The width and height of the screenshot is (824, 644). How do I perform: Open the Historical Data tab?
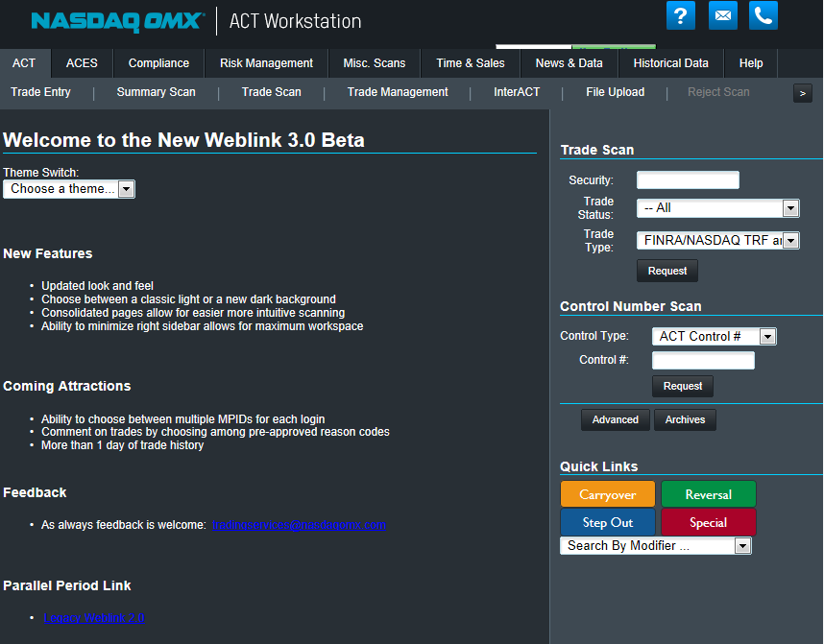(671, 63)
